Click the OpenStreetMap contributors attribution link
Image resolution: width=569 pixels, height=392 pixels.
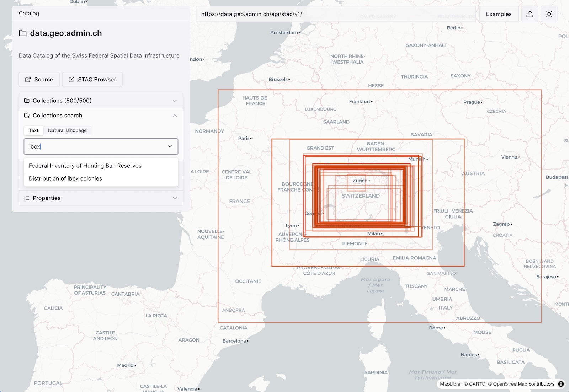[523, 384]
